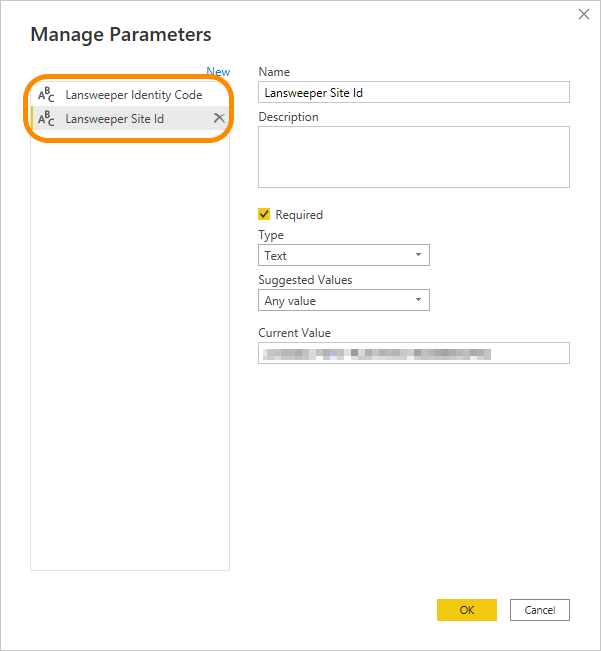Delete the Lansweeper Site Id parameter
This screenshot has width=601, height=651.
(x=219, y=118)
